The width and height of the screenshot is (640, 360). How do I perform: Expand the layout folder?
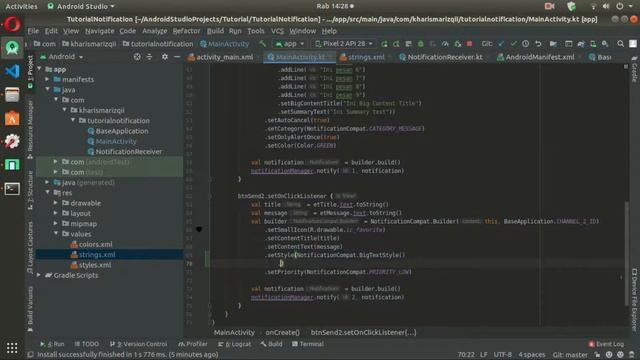[56, 213]
